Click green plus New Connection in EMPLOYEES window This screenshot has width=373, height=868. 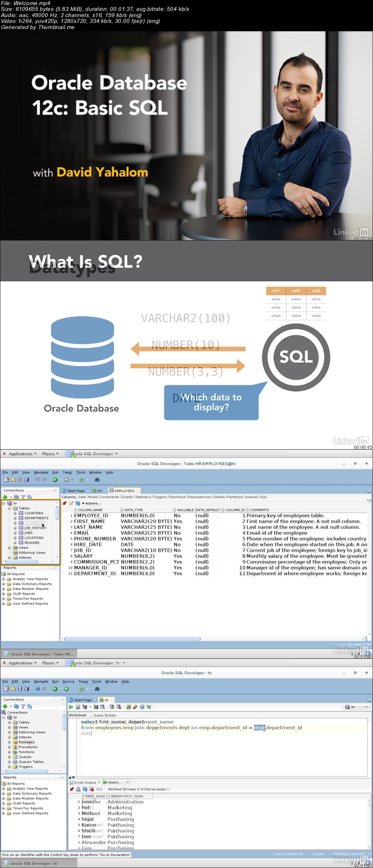pos(5,497)
